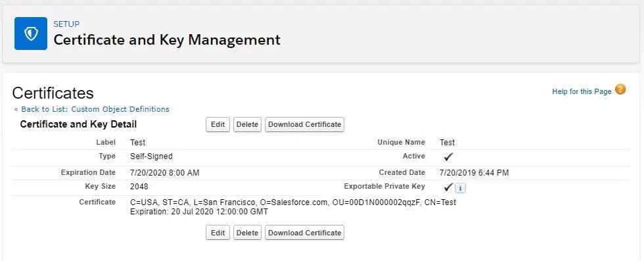Click the Created Date field label
The width and height of the screenshot is (644, 261).
(402, 173)
